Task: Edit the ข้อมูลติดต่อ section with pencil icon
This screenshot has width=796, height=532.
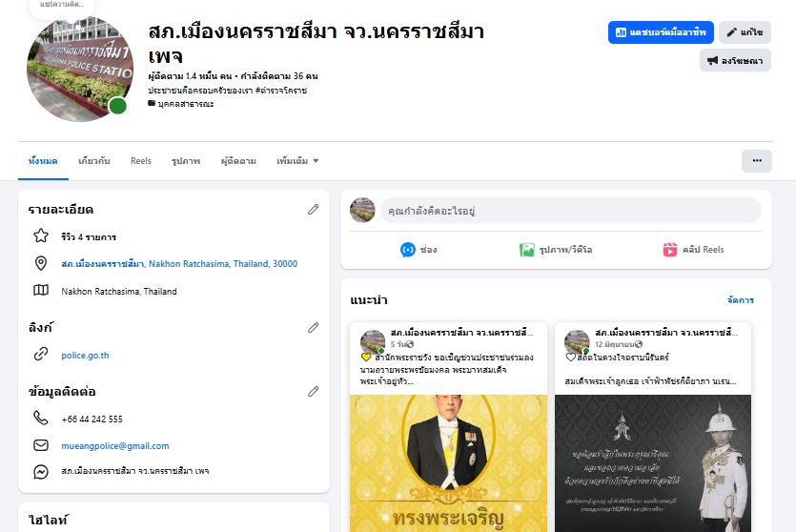Action: (314, 392)
